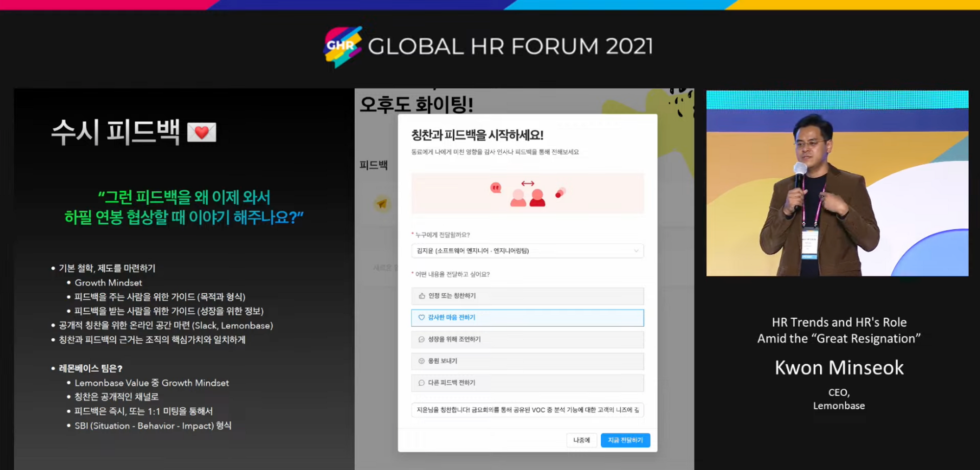Click the blue 지금 전달하기 button
Screen dimensions: 980x470
tap(625, 440)
